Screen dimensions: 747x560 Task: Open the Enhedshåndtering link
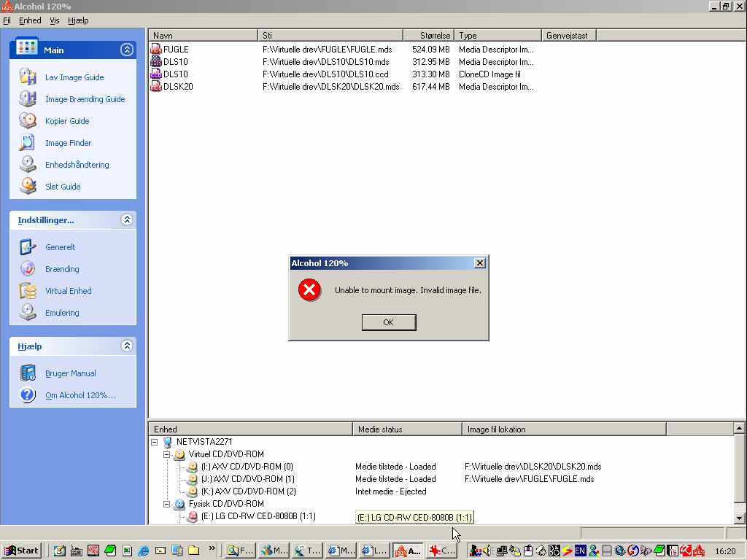pos(77,165)
